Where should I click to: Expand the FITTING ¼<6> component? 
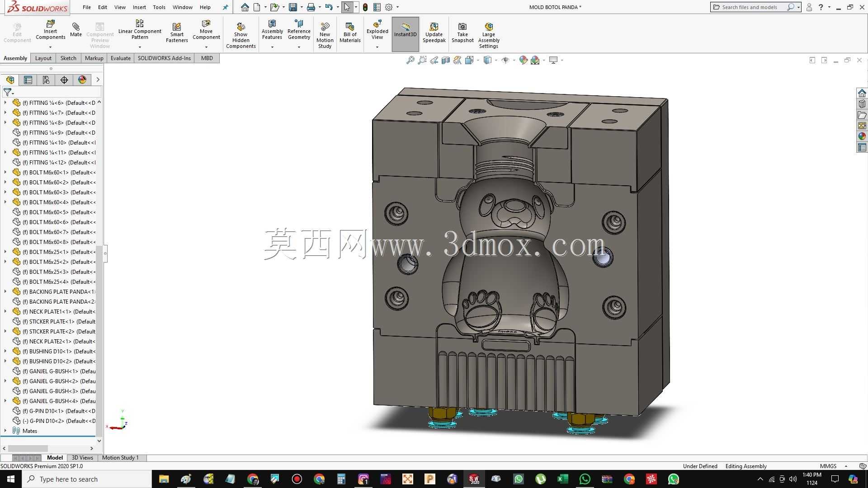[x=5, y=103]
